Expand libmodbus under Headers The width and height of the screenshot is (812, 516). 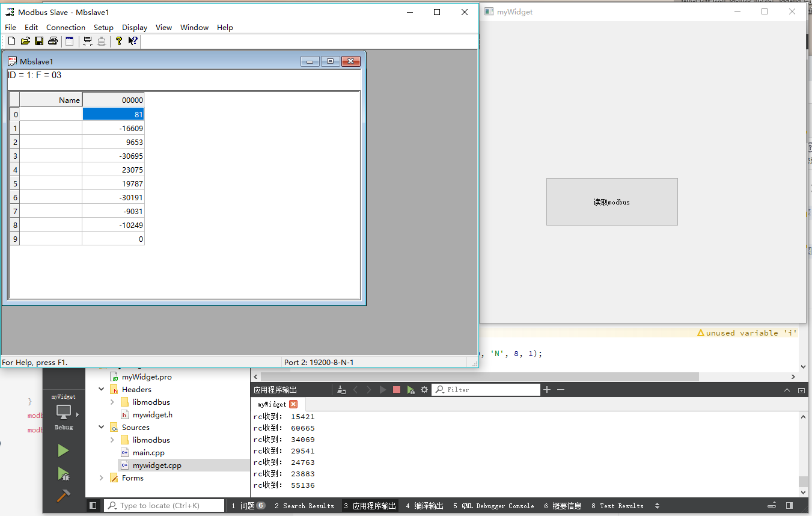tap(112, 402)
